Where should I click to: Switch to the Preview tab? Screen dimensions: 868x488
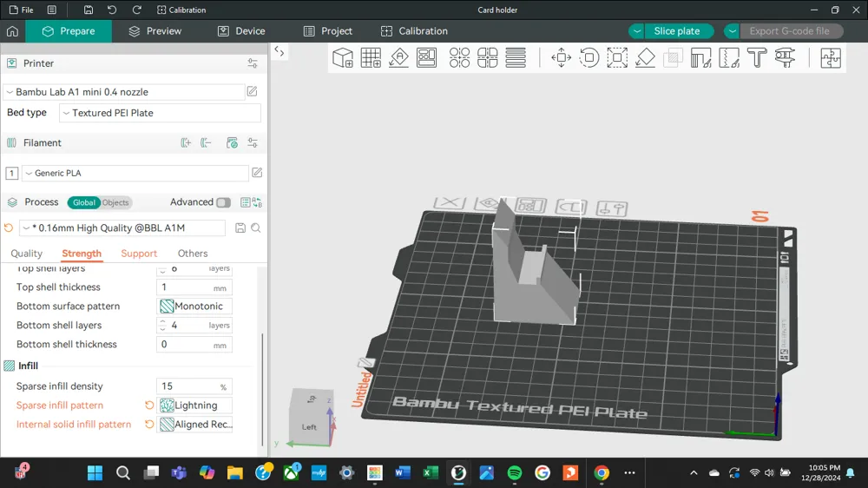(x=155, y=31)
